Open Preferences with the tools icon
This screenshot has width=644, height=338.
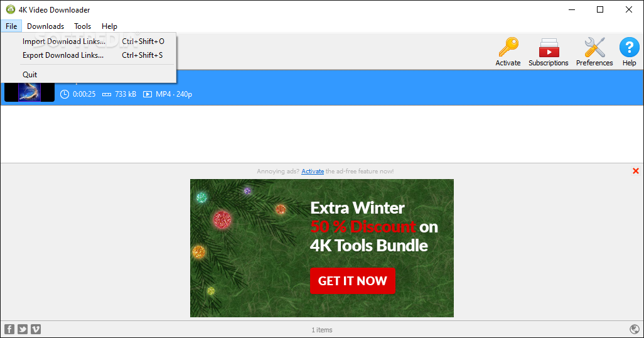click(594, 47)
